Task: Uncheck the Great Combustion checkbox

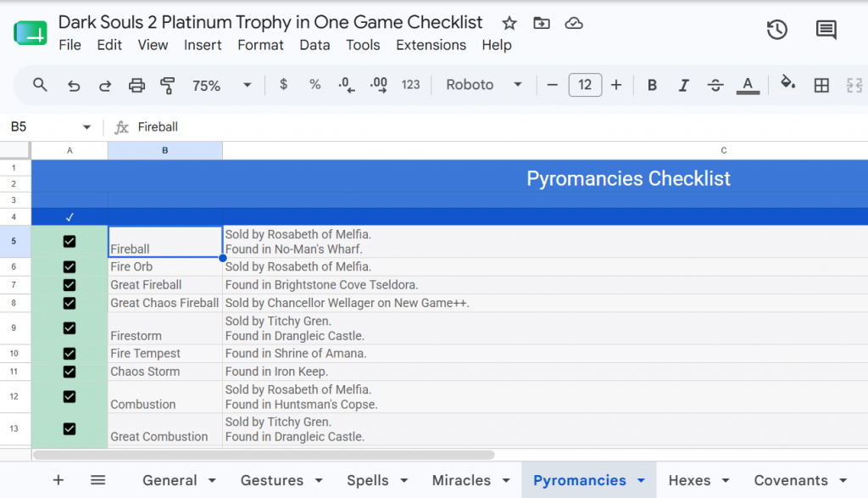Action: click(x=70, y=428)
